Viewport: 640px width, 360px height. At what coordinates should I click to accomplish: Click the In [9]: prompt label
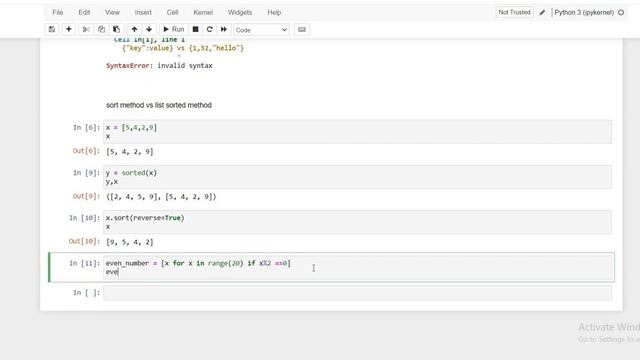87,173
